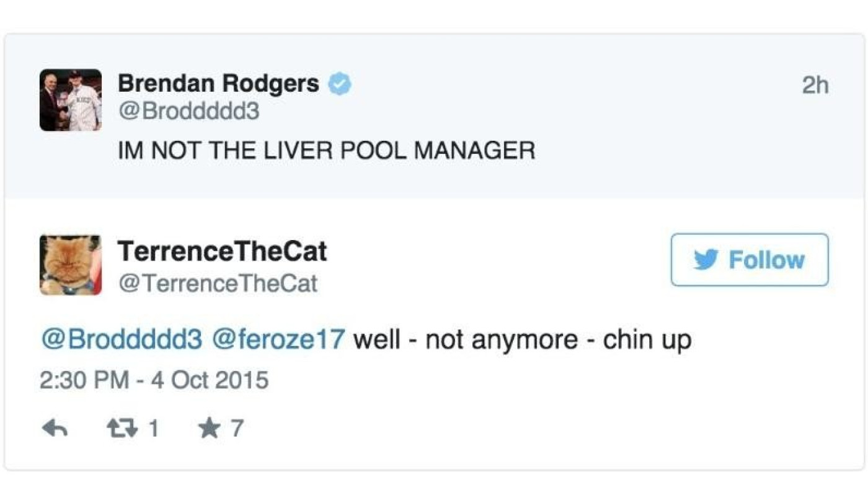Click the blue verified badge

click(340, 84)
